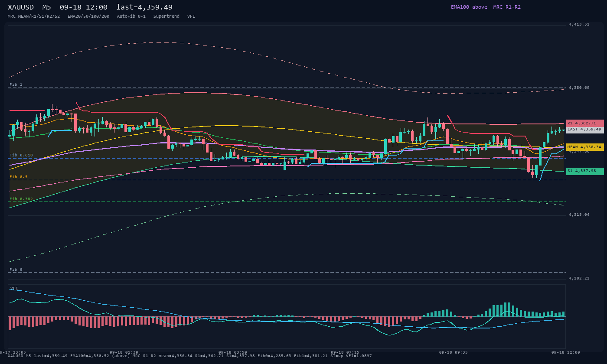Click the red R1 4,362.71 price tag
607x364 pixels.
tap(585, 123)
